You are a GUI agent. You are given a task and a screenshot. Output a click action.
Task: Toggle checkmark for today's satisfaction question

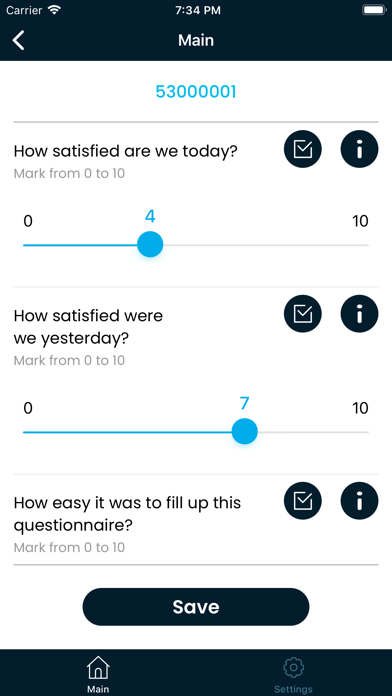303,149
